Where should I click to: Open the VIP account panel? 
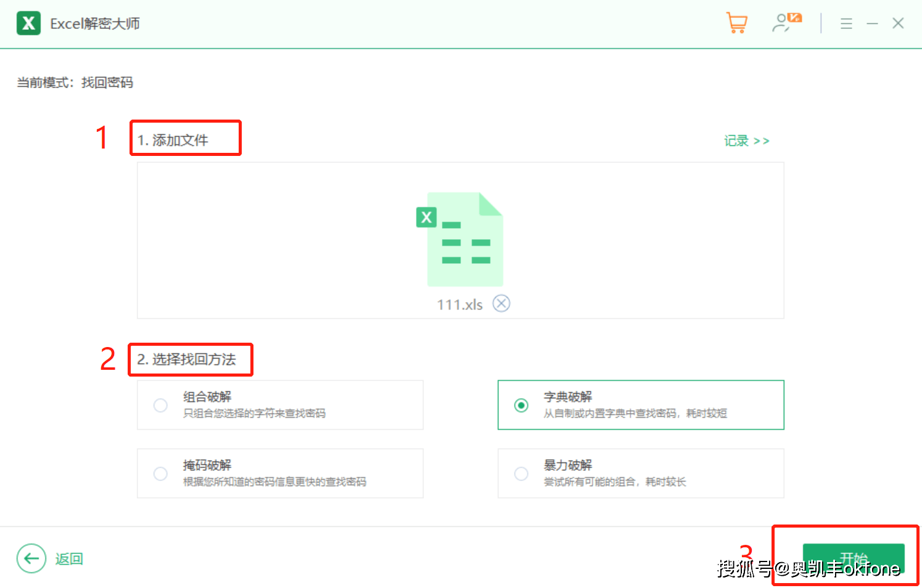[785, 23]
